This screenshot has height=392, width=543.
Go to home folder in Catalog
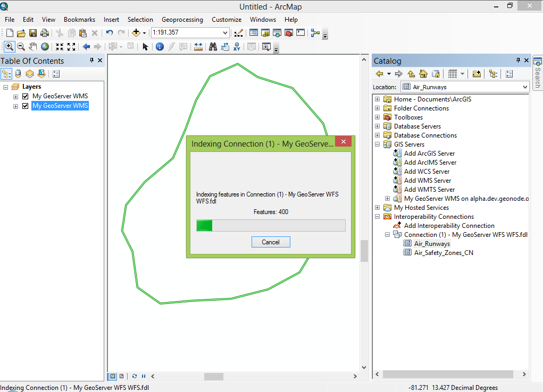(423, 74)
